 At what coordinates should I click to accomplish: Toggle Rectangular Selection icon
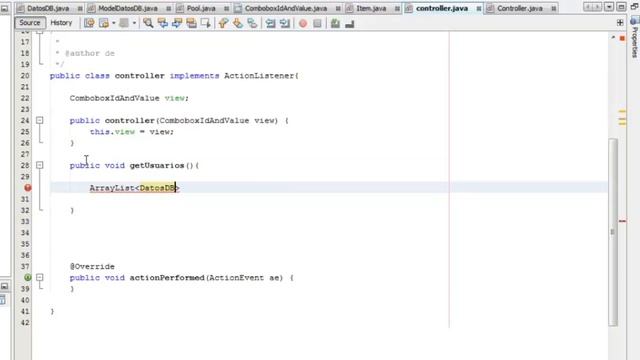(x=206, y=23)
